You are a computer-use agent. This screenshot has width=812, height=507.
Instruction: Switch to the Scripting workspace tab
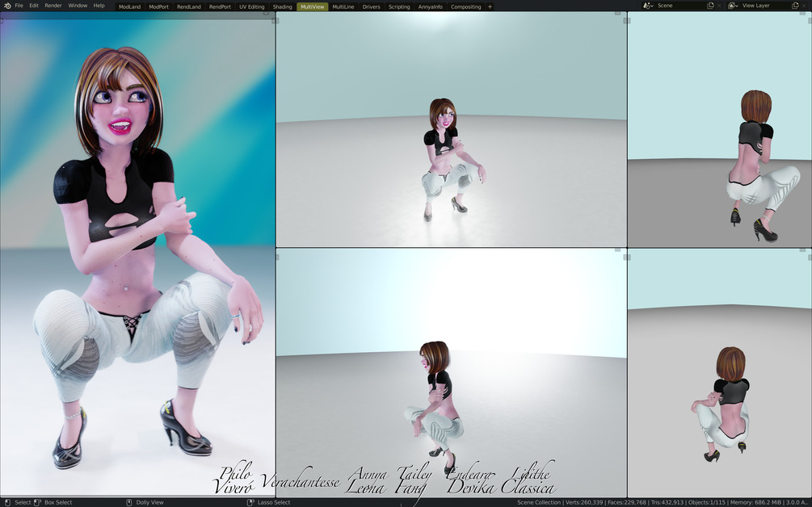[399, 6]
